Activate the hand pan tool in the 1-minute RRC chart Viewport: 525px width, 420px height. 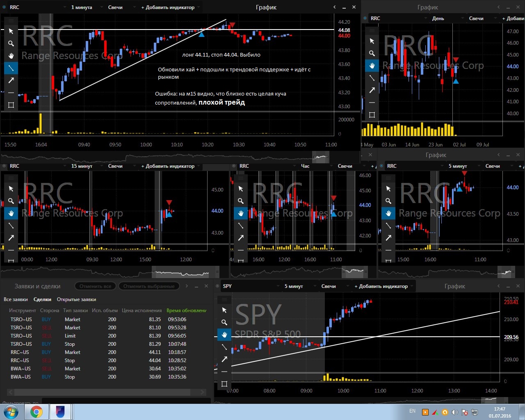click(11, 56)
